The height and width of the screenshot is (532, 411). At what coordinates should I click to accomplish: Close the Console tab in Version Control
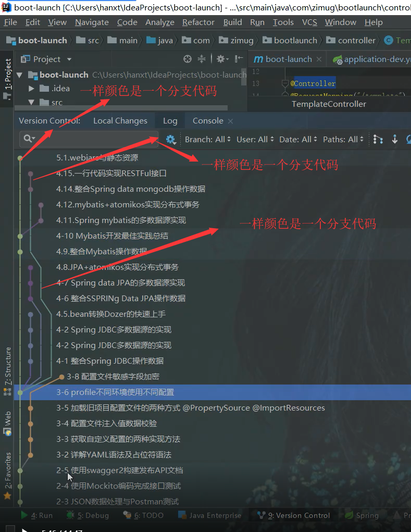230,121
